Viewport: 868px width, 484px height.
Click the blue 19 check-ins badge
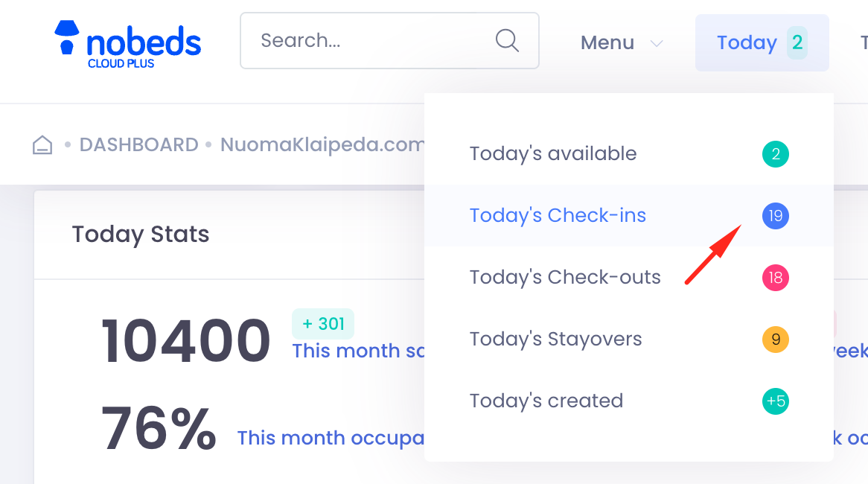pos(775,216)
